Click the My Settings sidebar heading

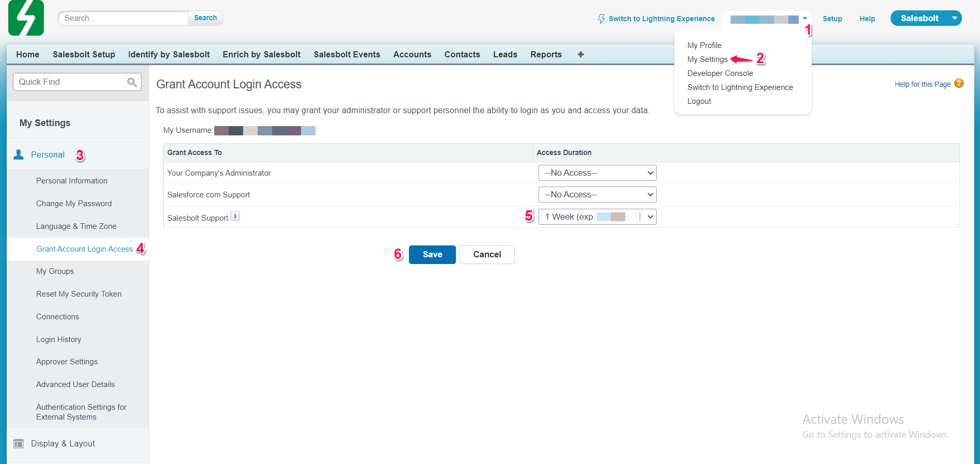pyautogui.click(x=45, y=123)
